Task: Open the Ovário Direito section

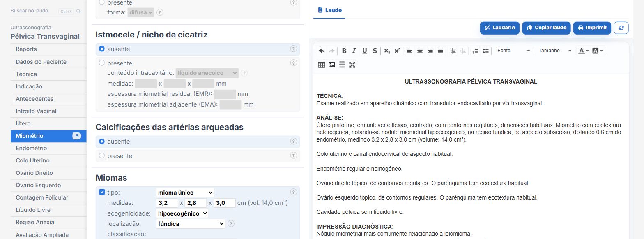Action: point(48,173)
